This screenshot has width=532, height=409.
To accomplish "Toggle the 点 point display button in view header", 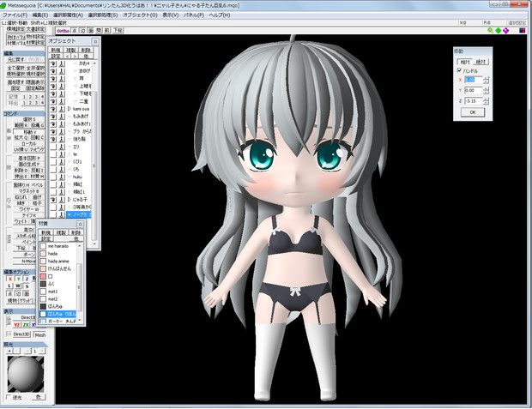I will tap(75, 31).
